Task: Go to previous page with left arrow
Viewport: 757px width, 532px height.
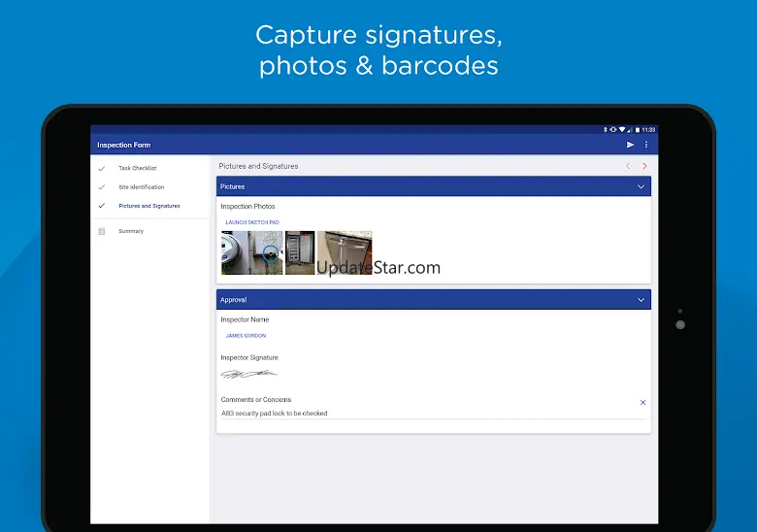Action: point(628,166)
